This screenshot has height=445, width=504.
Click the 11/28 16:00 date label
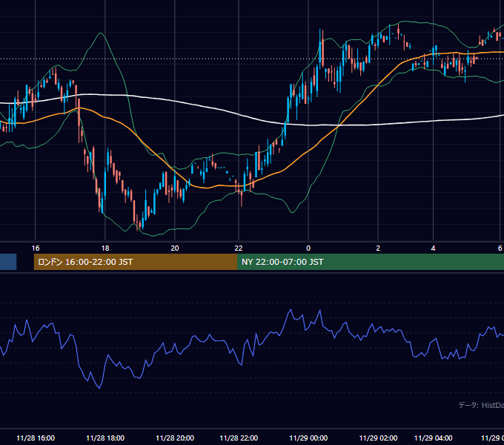36,438
